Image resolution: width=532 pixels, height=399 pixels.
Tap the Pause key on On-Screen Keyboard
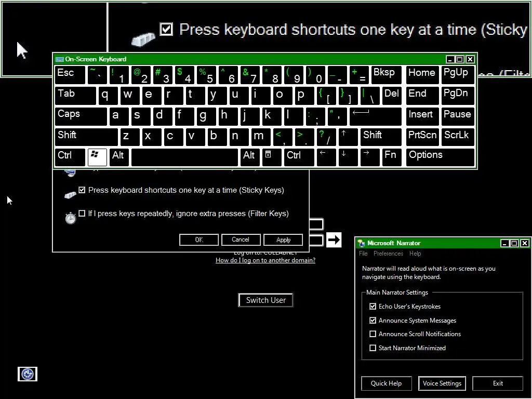[x=458, y=116]
